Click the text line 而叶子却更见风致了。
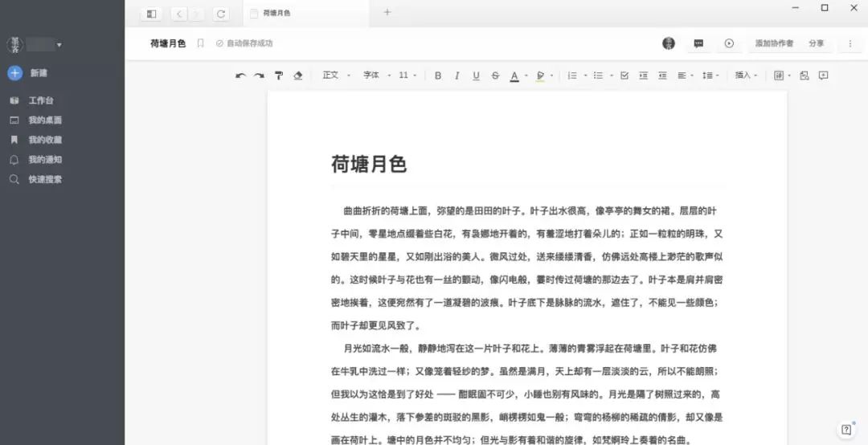The image size is (868, 445). point(375,325)
